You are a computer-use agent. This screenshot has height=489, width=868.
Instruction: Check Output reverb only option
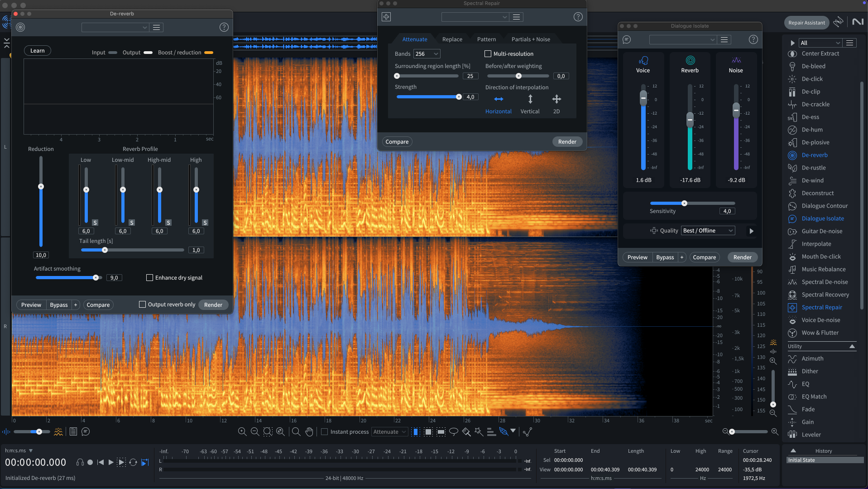click(x=142, y=305)
